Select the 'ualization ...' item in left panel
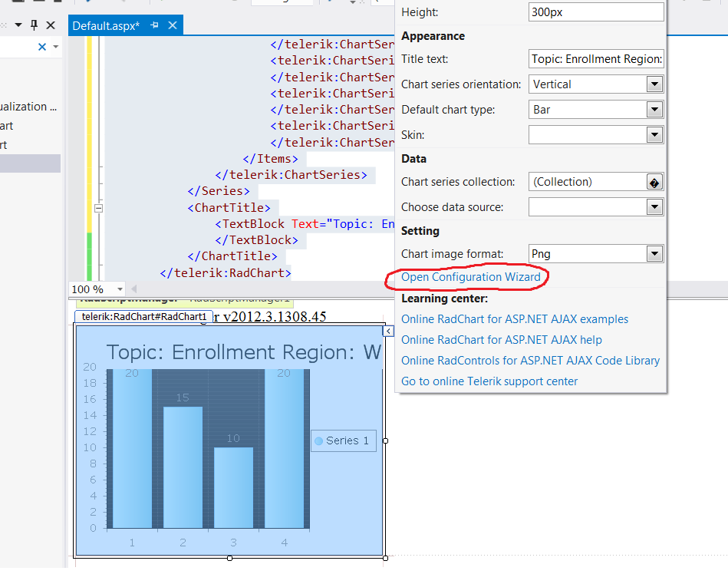Screen dimensions: 728x574 pos(28,107)
